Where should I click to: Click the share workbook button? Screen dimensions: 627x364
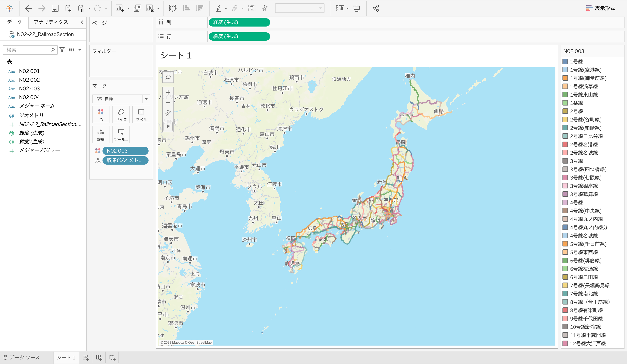(376, 8)
